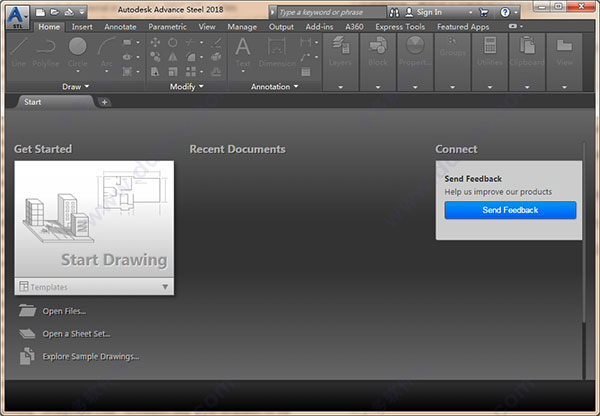Open the Output ribbon tab

(x=281, y=27)
